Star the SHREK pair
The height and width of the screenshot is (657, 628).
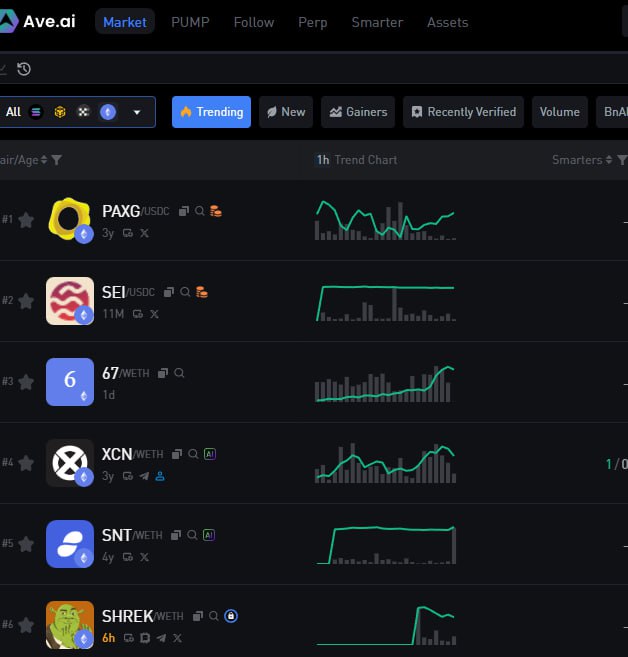(x=26, y=625)
